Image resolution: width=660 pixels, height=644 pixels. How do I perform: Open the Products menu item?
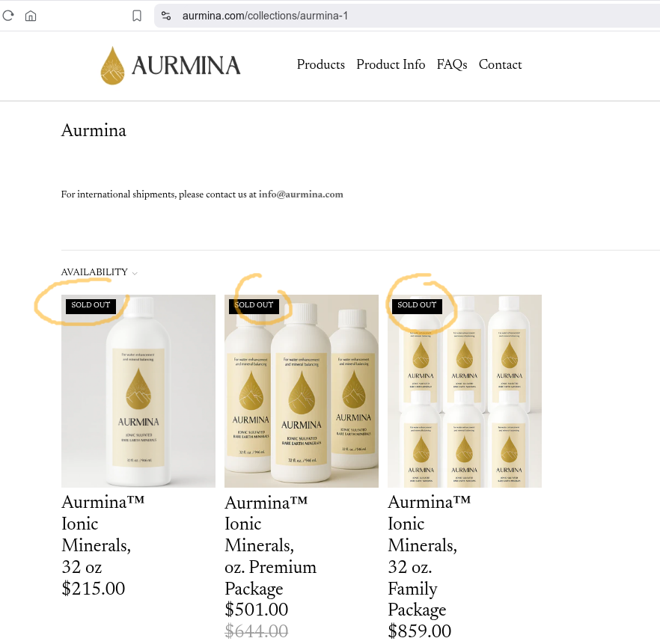coord(321,64)
